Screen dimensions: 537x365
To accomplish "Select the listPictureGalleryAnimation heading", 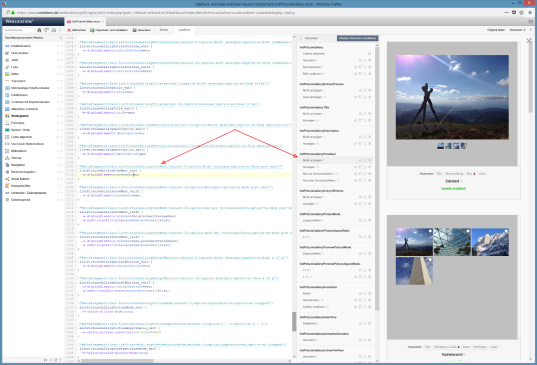I will coord(318,287).
